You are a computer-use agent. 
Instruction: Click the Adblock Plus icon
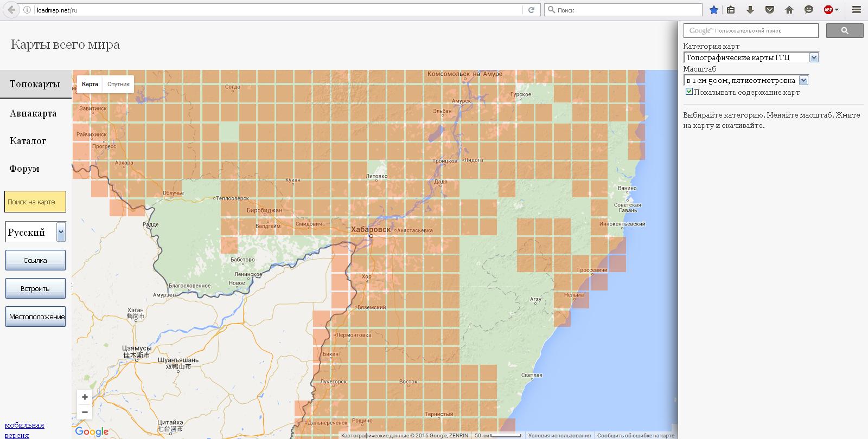coord(828,10)
